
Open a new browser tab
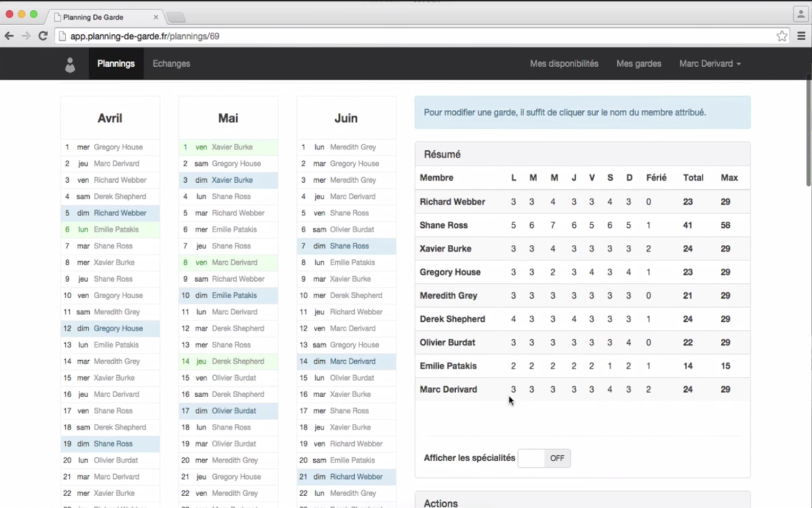pyautogui.click(x=176, y=17)
